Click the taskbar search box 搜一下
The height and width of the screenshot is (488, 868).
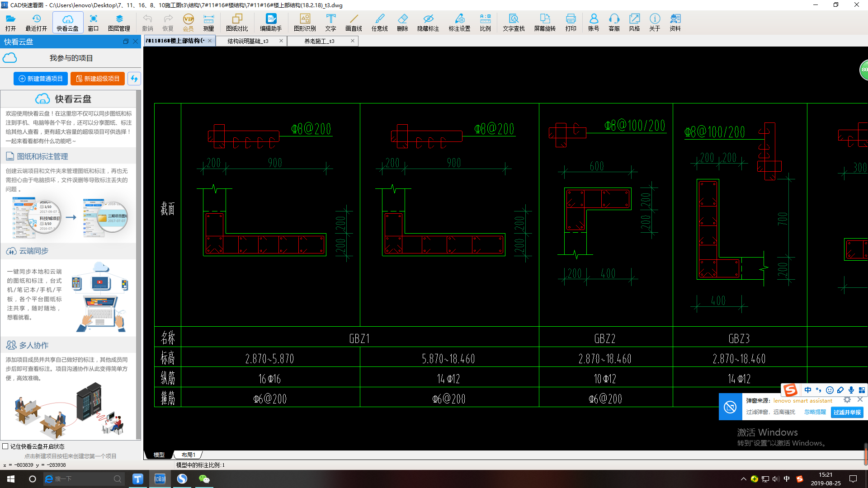[x=84, y=479]
